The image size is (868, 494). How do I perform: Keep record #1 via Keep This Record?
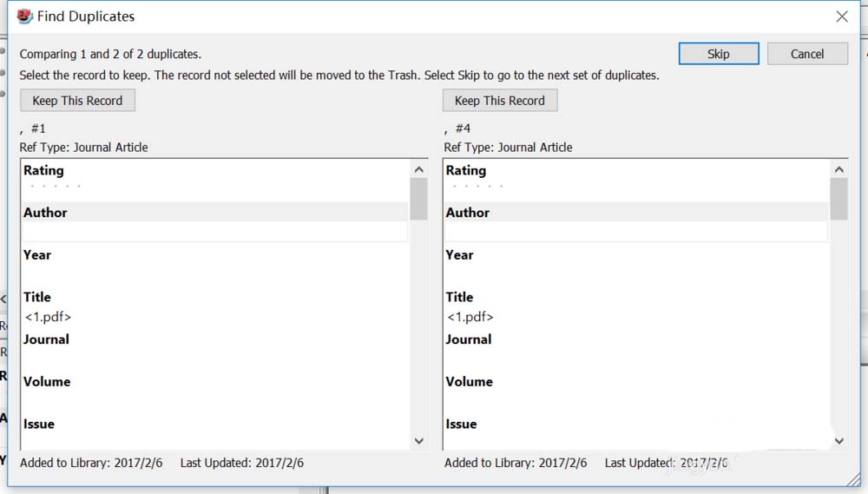(x=77, y=101)
